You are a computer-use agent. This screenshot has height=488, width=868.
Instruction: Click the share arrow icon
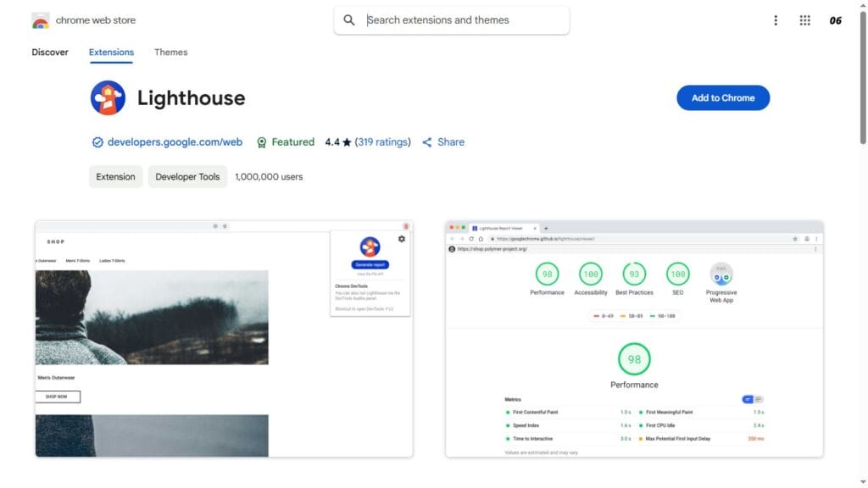427,142
